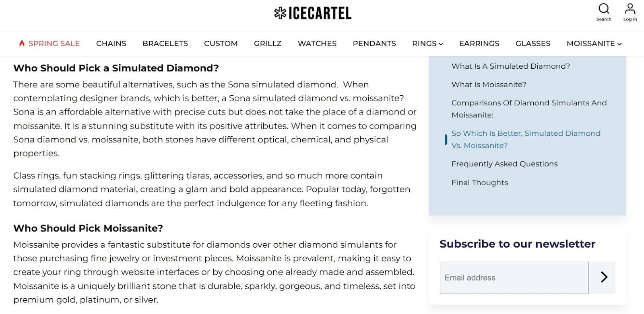Expand the MOISSANITE dropdown menu

[x=594, y=43]
